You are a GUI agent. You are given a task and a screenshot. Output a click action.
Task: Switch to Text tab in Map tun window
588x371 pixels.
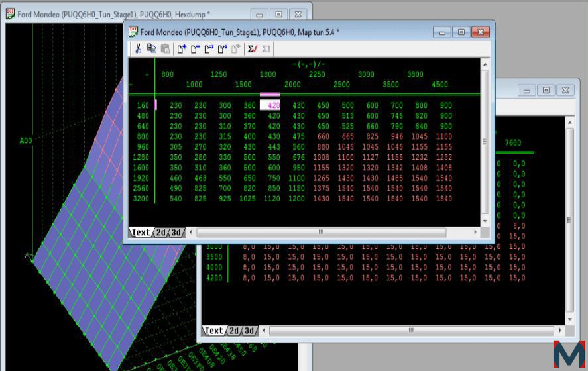tap(141, 233)
